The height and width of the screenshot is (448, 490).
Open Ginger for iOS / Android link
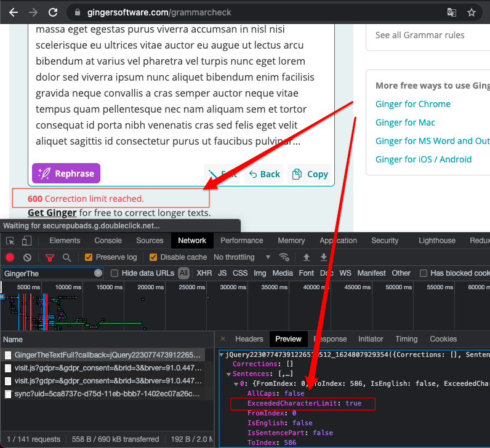(x=424, y=159)
